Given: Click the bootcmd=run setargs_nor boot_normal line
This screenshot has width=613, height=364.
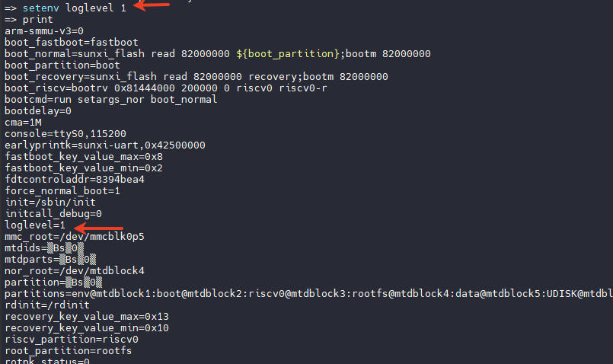Looking at the screenshot, I should tap(110, 99).
